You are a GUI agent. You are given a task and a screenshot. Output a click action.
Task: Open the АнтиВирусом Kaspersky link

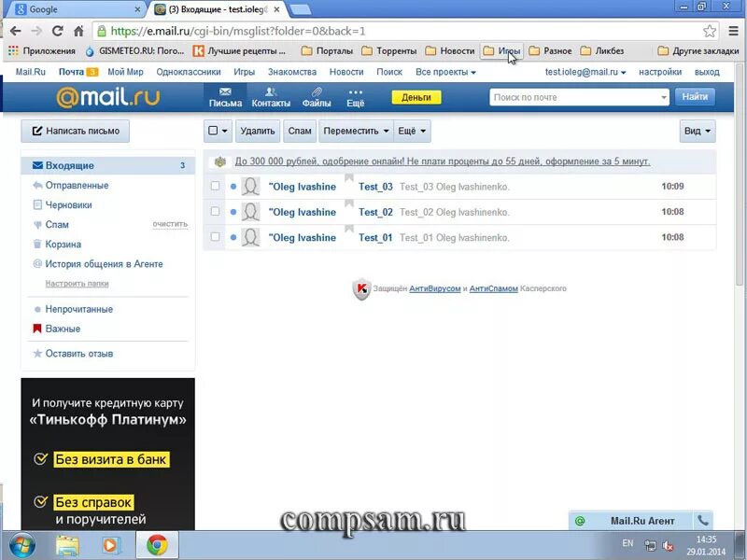pyautogui.click(x=435, y=288)
